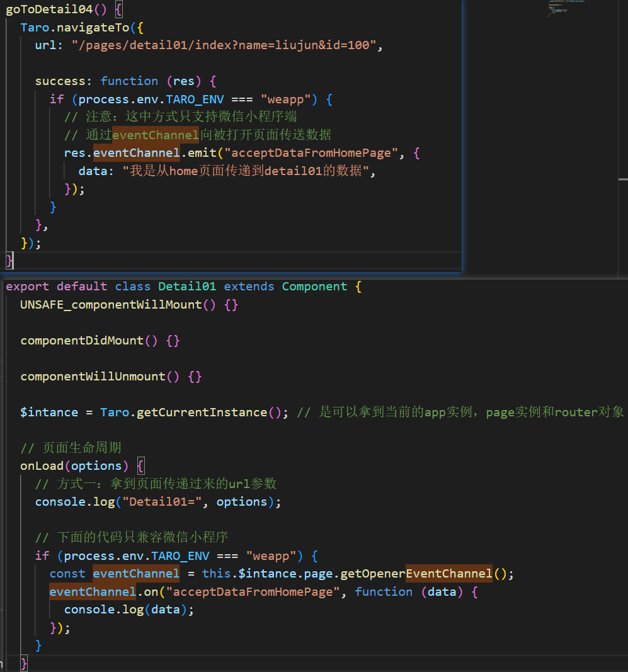Click getCurrentInstance method call

coord(202,413)
